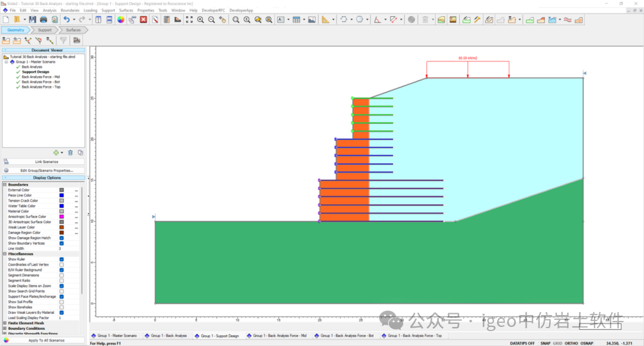Click the Print icon in toolbar
The width and height of the screenshot is (644, 346).
pos(44,20)
